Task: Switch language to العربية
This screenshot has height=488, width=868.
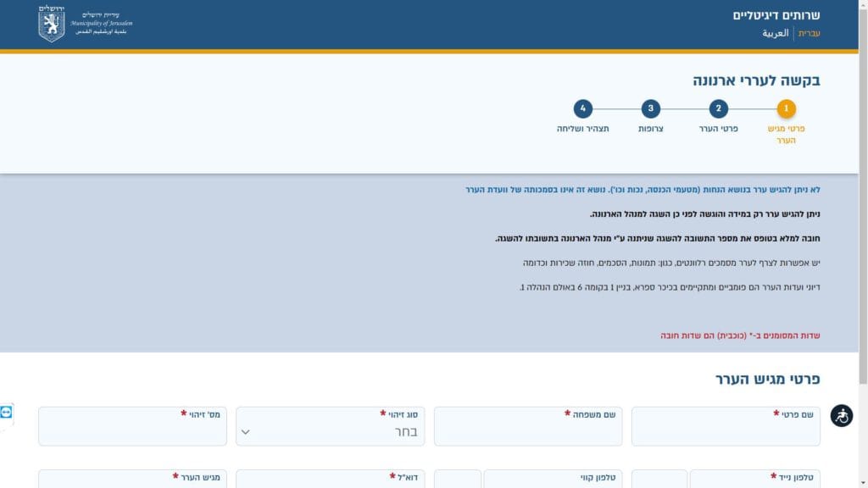Action: coord(775,34)
